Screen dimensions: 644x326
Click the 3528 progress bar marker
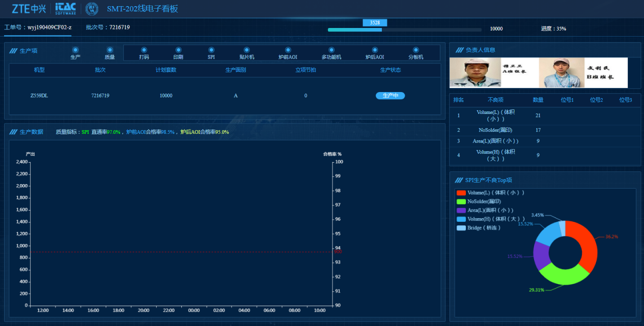pos(375,23)
